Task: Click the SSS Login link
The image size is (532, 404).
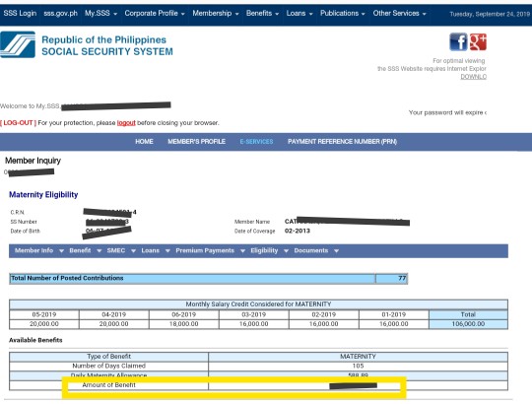Action: [x=20, y=13]
